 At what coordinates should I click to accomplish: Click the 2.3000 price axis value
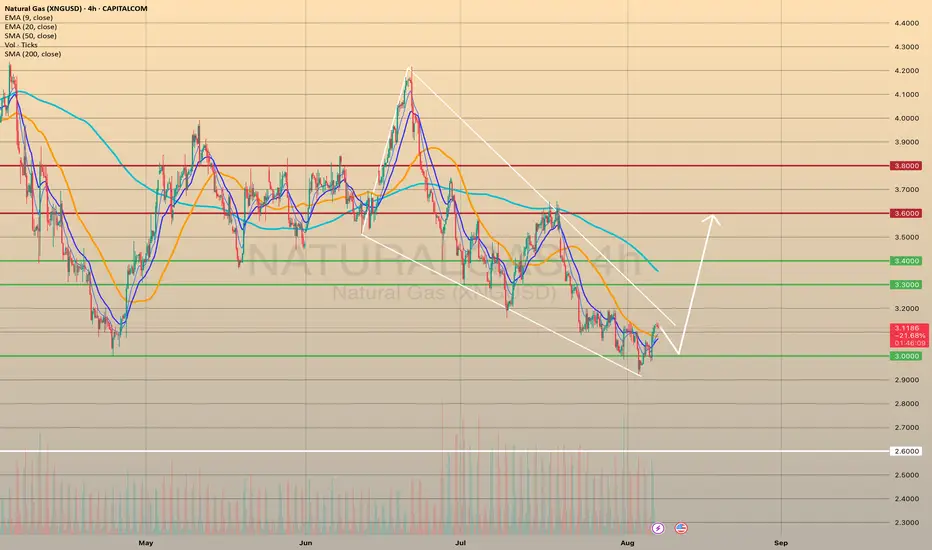click(x=906, y=523)
